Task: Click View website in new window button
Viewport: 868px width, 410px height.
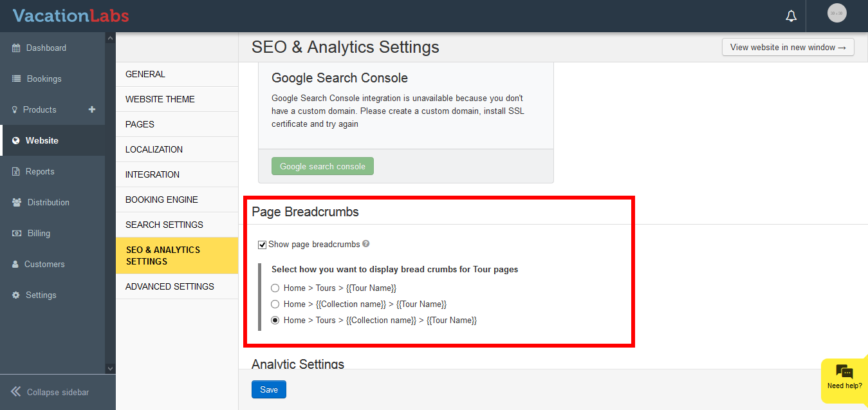Action: coord(788,47)
